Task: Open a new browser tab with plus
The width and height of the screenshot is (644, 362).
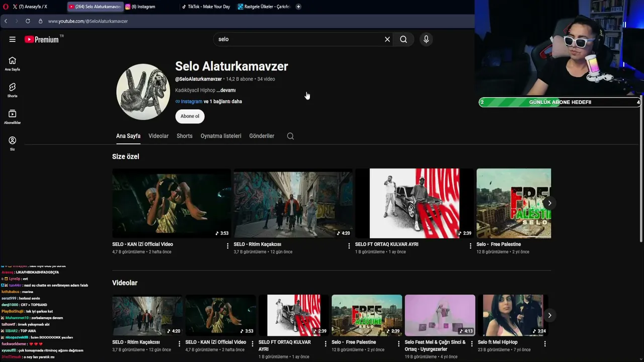Action: click(298, 7)
